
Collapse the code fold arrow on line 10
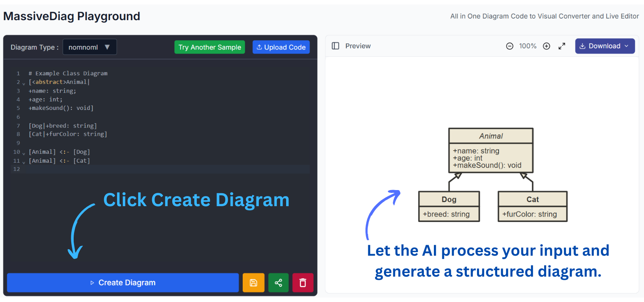[x=24, y=154]
